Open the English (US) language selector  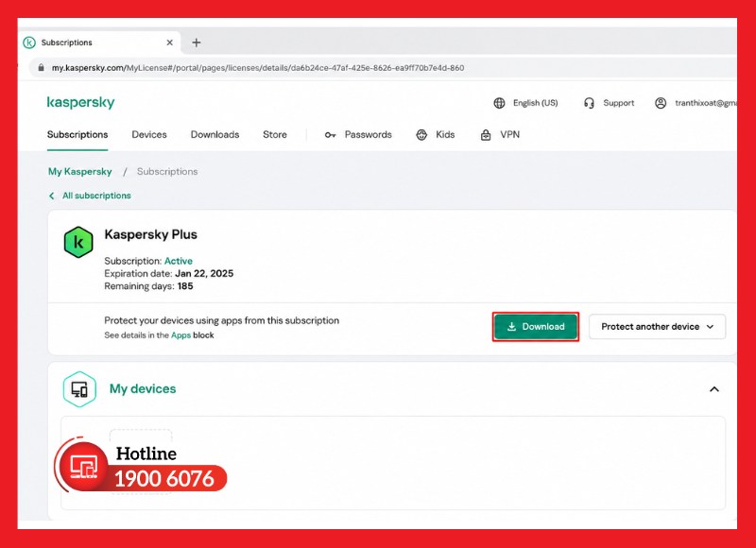coord(536,103)
